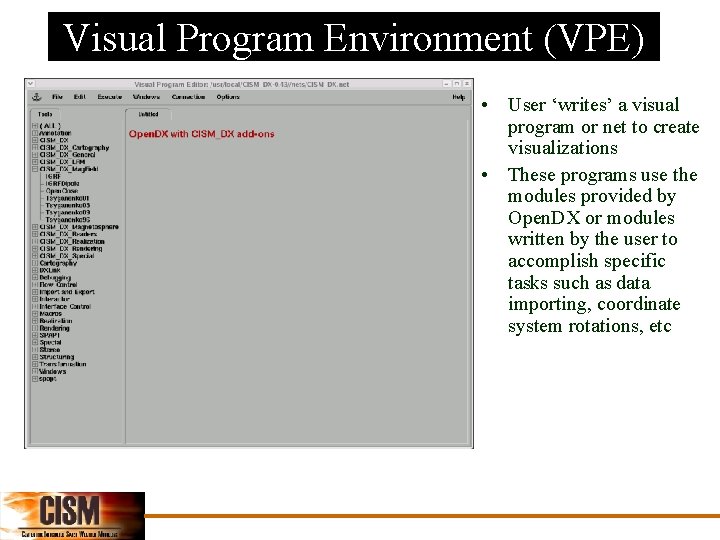The width and height of the screenshot is (720, 540).
Task: Collapse the CISM_DX_MagField category
Action: [x=35, y=169]
